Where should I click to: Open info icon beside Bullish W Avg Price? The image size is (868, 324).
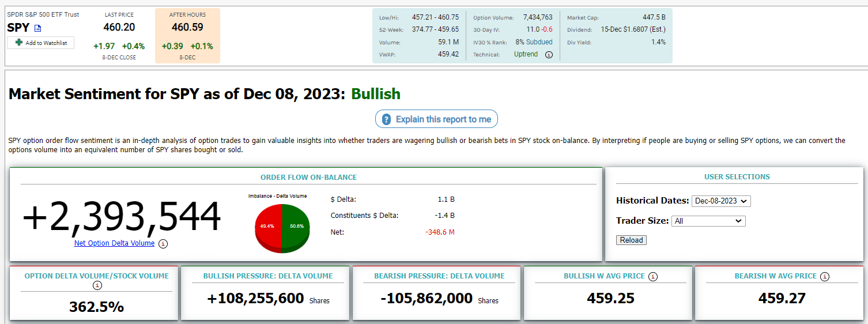click(x=652, y=276)
